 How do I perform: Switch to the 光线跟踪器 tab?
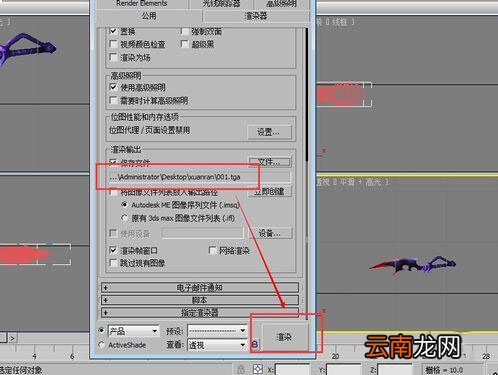coord(222,4)
